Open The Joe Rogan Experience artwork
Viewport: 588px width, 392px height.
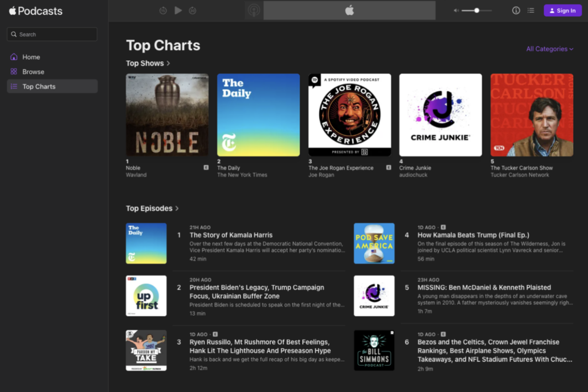[x=350, y=115]
